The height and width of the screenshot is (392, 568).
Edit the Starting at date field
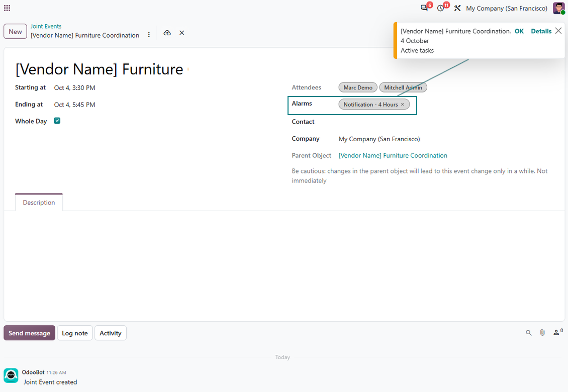pos(74,87)
